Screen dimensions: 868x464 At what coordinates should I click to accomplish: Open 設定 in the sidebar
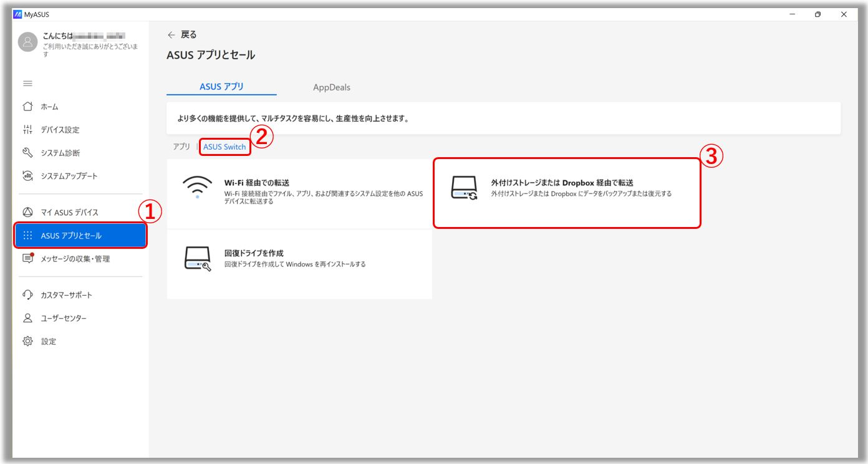(x=81, y=341)
